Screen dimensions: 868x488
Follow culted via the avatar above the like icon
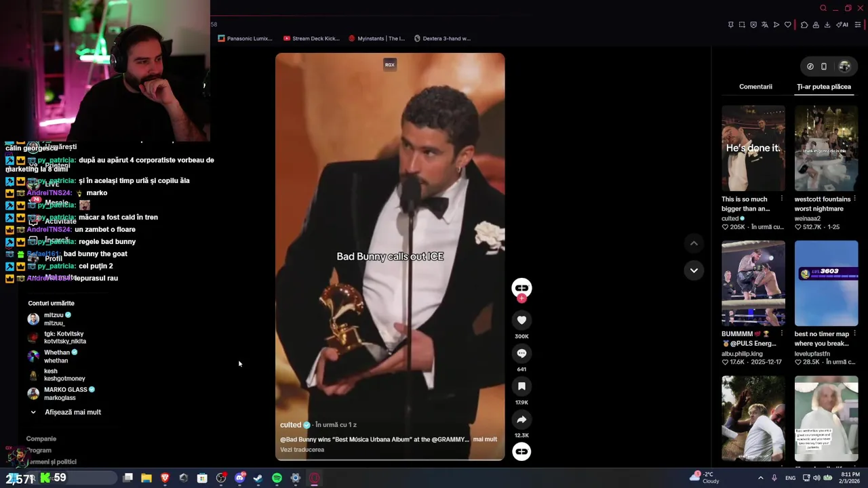click(x=521, y=288)
